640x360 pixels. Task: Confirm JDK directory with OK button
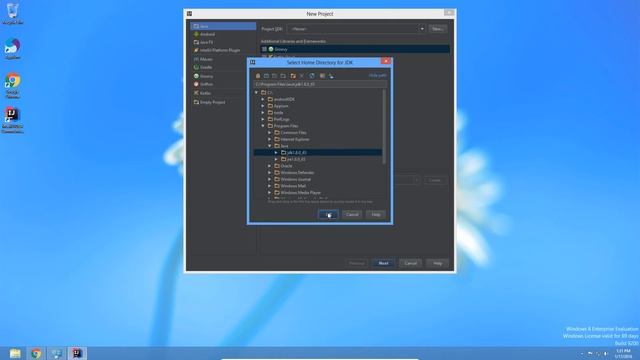click(x=328, y=214)
